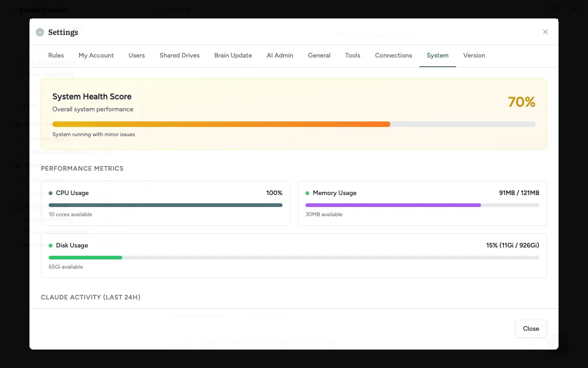Viewport: 588px width, 368px height.
Task: Click 'System running with minor issues' text
Action: coord(94,134)
